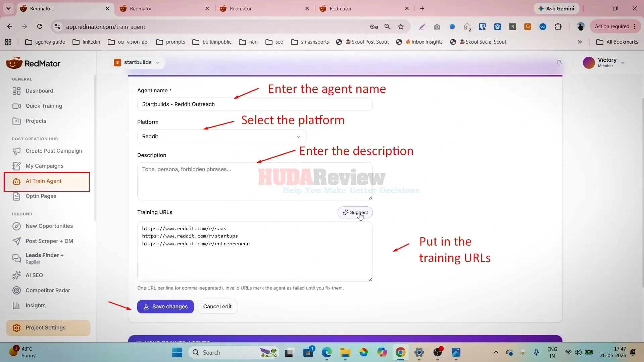Open Chrome from the taskbar

point(400,353)
